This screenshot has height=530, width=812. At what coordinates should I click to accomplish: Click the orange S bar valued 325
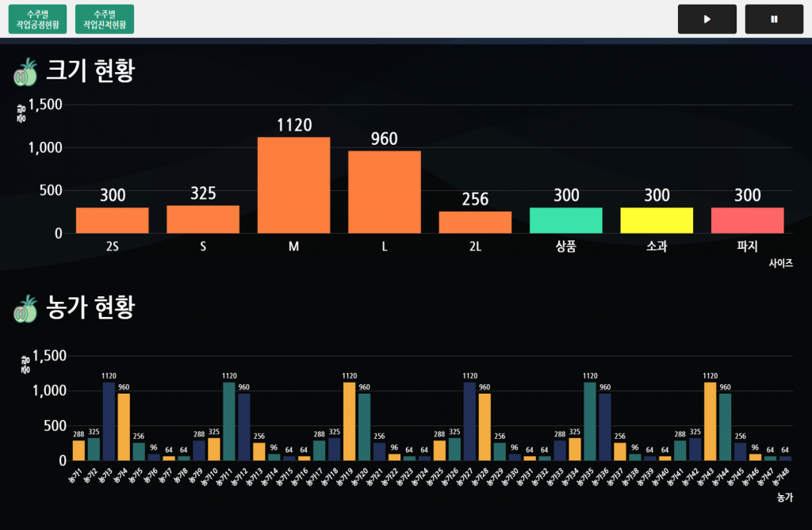(x=203, y=219)
